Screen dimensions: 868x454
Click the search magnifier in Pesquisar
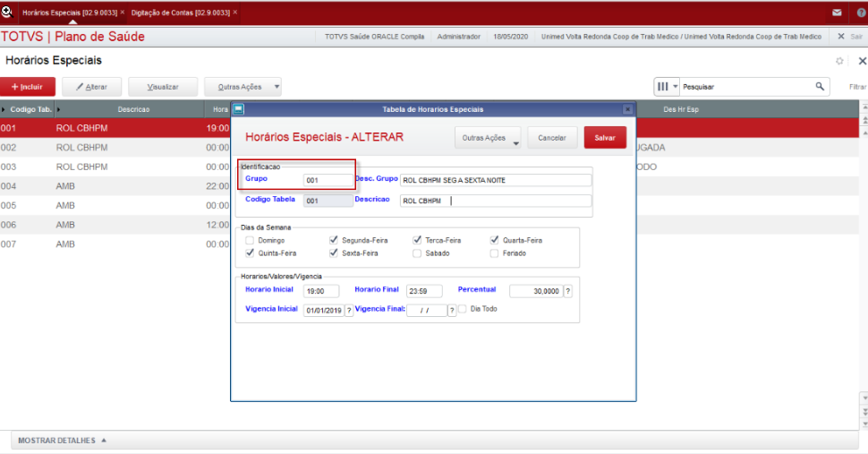coord(820,86)
